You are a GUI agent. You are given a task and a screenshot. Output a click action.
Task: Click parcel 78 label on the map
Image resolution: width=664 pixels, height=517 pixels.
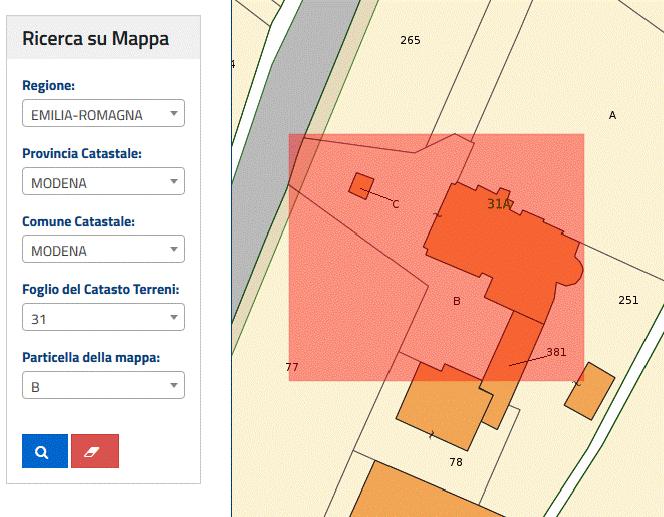456,462
